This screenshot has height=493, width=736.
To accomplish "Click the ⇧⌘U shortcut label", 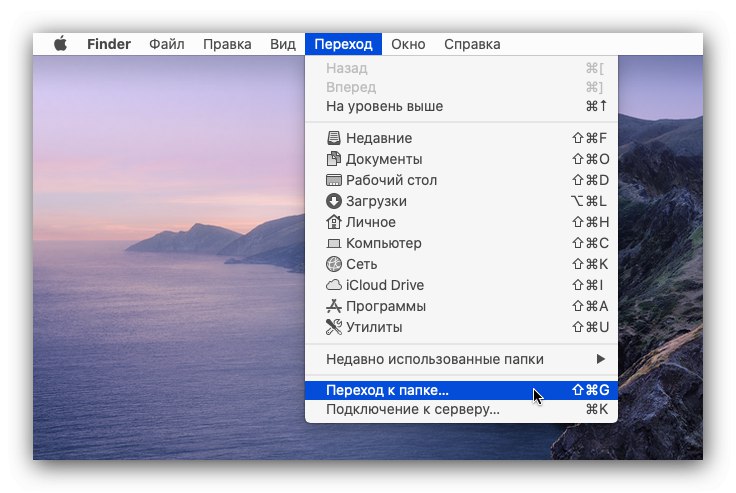I will pos(590,327).
